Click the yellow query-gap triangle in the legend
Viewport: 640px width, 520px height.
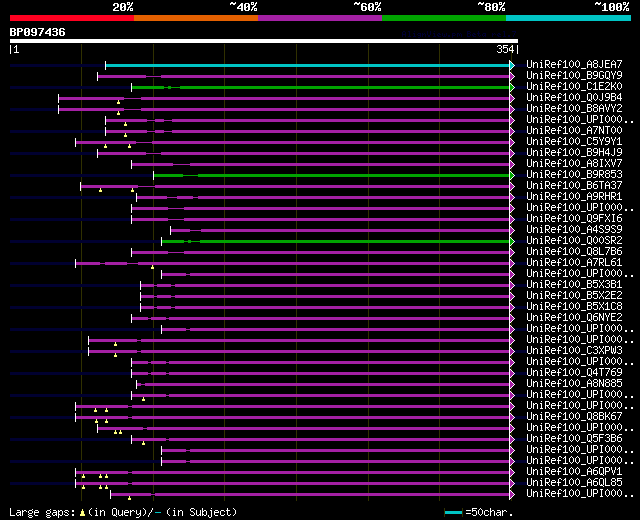tap(82, 513)
